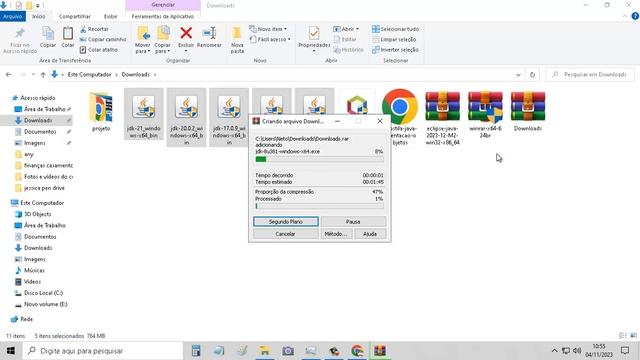Click the Copiar ribbon icon
The height and width of the screenshot is (360, 640).
(48, 33)
